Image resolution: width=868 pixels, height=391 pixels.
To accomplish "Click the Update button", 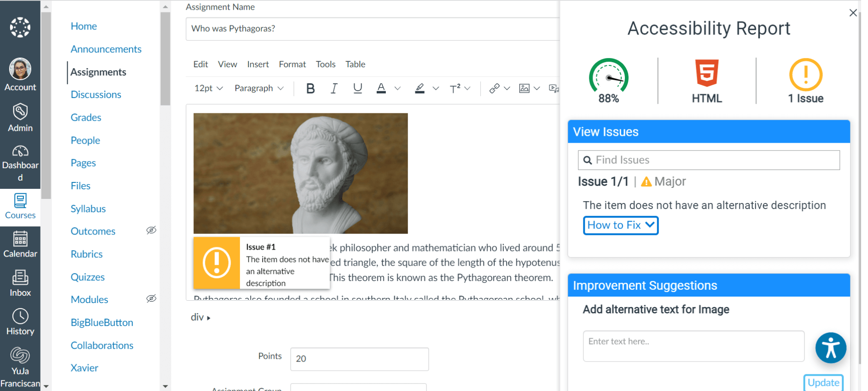I will [x=823, y=383].
